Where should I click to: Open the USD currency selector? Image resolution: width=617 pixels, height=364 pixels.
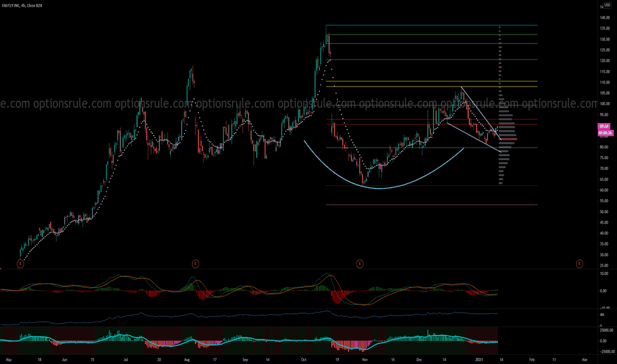(607, 5)
